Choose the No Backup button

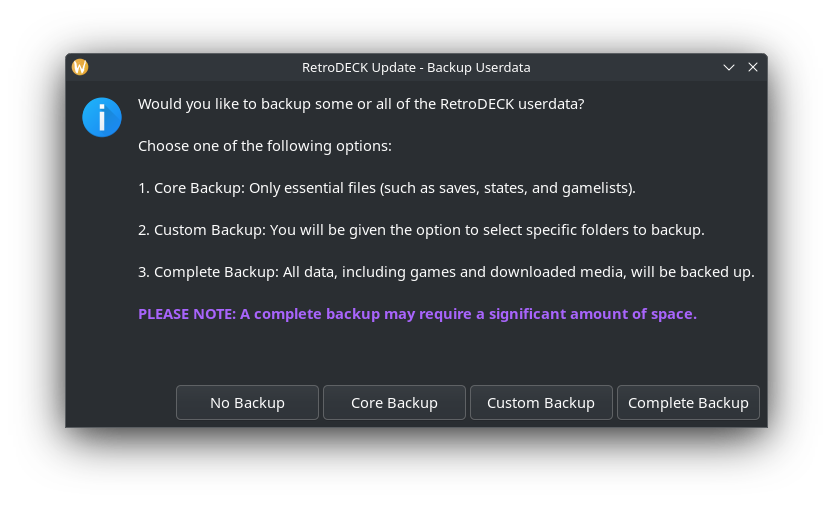(247, 403)
